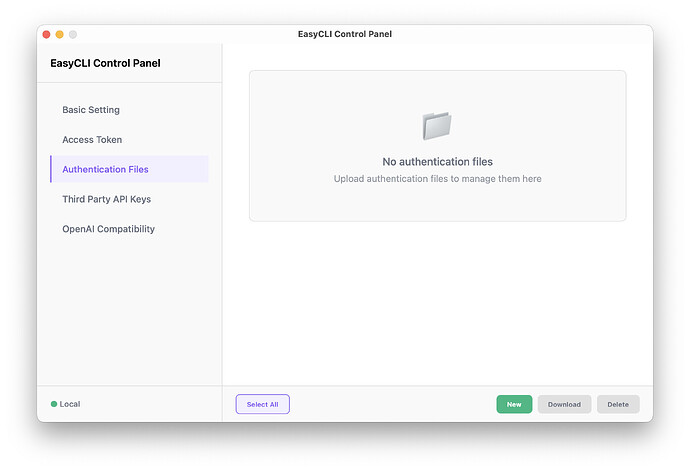The width and height of the screenshot is (690, 471).
Task: Minimize the window with yellow button
Action: (59, 34)
